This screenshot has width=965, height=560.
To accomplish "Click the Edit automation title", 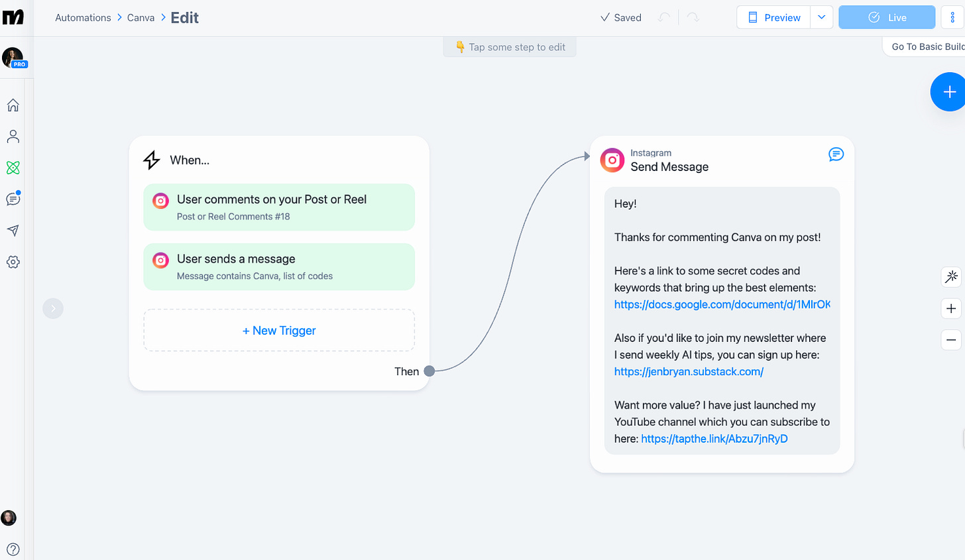I will pyautogui.click(x=184, y=18).
